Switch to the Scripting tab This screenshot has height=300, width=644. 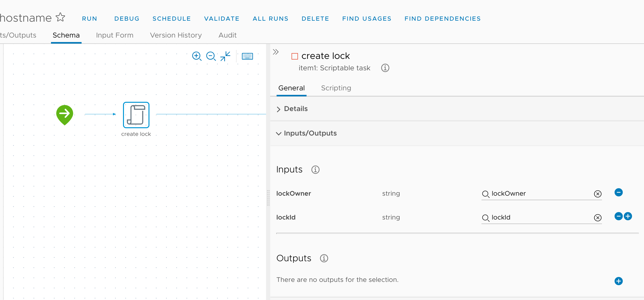point(336,88)
